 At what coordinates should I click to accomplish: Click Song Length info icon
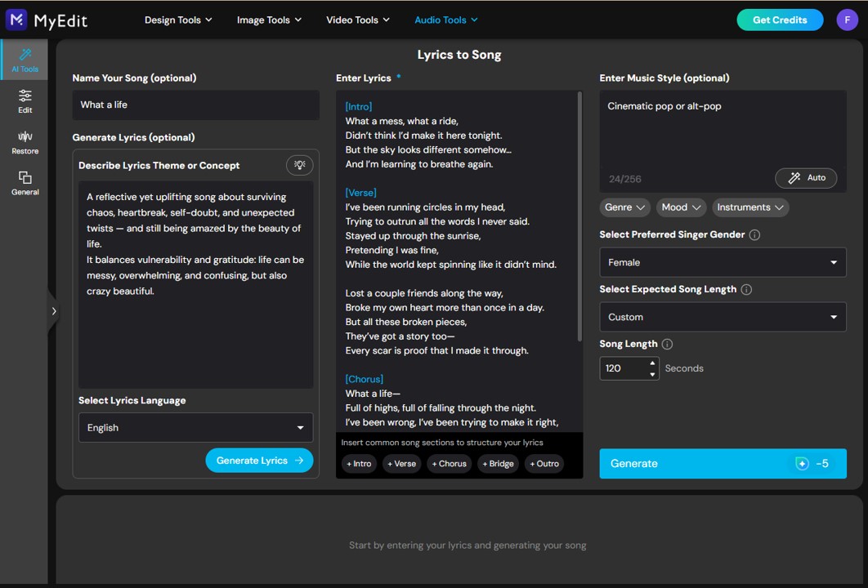click(x=667, y=344)
